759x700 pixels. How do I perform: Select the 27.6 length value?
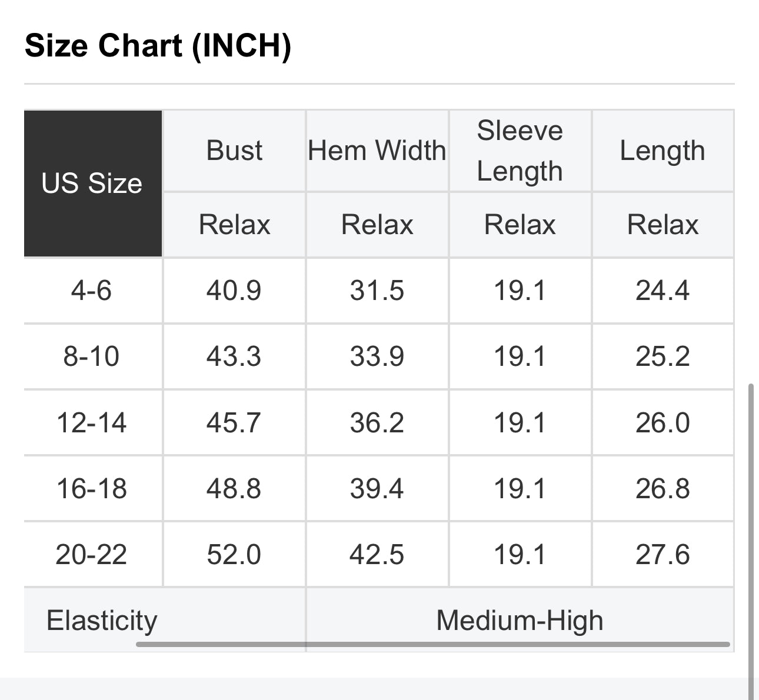pos(663,555)
